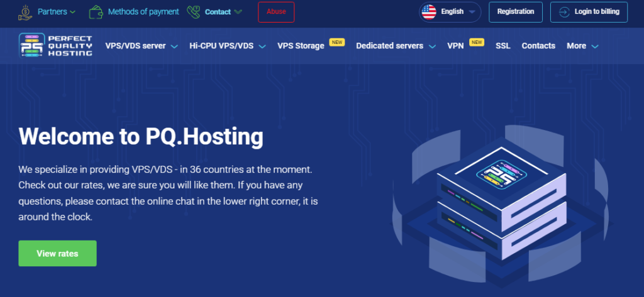
Task: Click the US flag language icon
Action: click(429, 12)
